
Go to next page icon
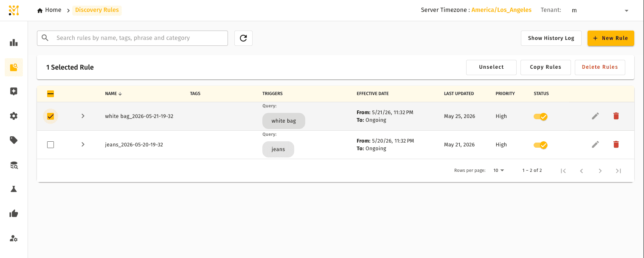[600, 171]
